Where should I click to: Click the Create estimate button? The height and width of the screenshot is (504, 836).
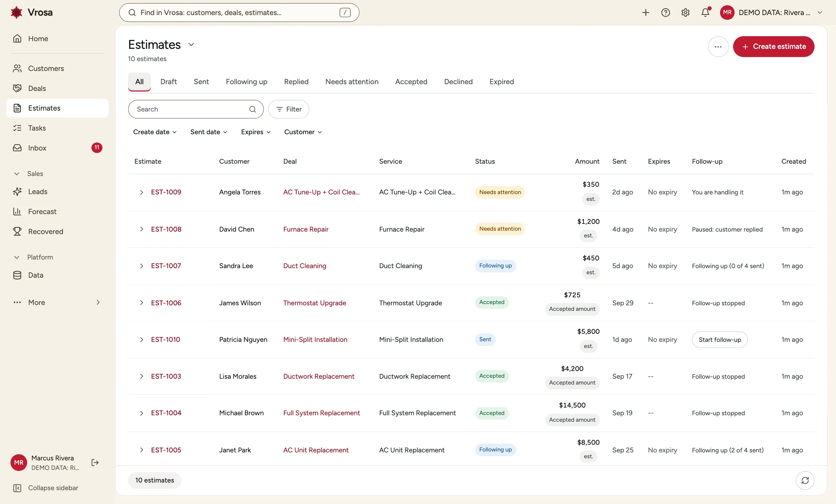click(x=773, y=46)
